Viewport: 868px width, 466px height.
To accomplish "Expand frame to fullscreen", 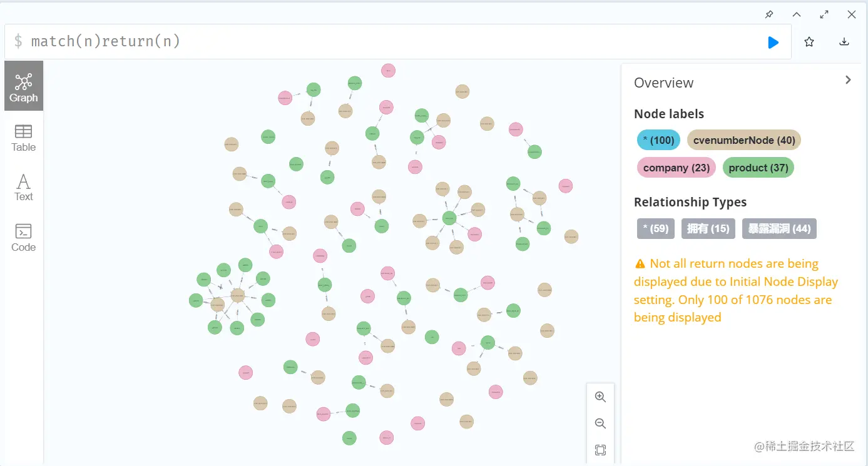I will click(x=824, y=14).
